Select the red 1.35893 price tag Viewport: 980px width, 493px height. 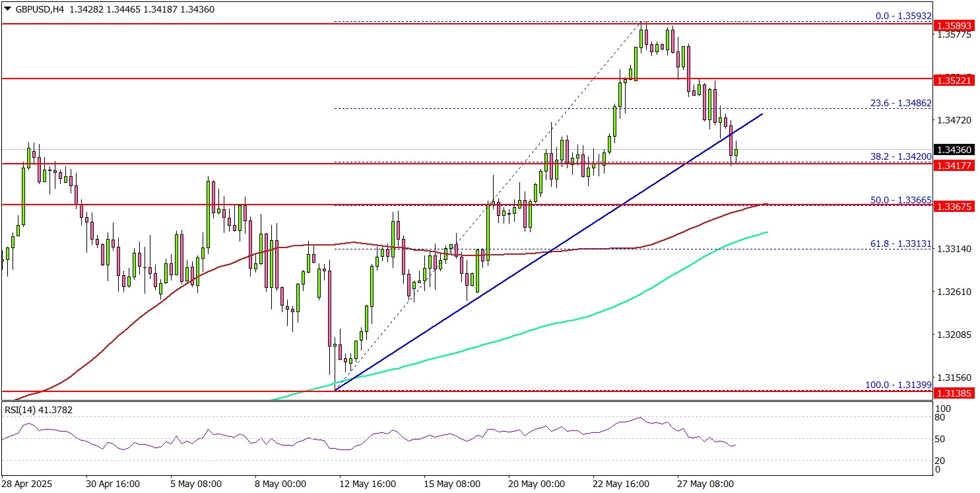pyautogui.click(x=953, y=26)
